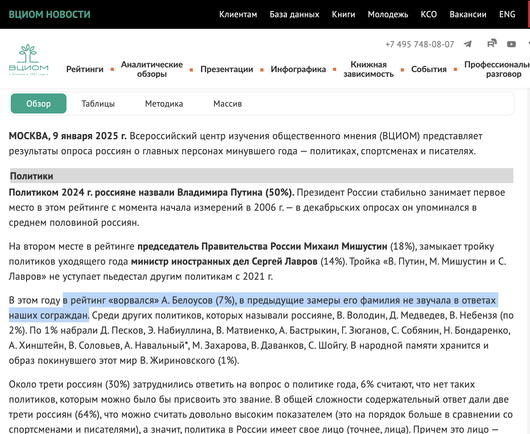Open the Вакансии top menu item
The width and height of the screenshot is (530, 434).
[468, 15]
